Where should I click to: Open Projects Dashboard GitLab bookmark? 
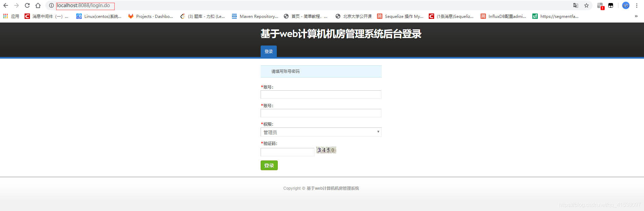tap(151, 16)
